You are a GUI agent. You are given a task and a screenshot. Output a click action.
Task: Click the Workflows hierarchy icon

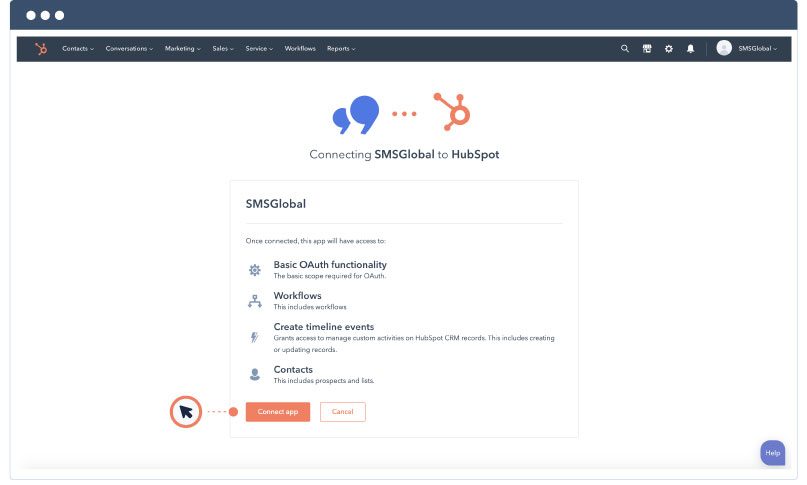click(255, 301)
